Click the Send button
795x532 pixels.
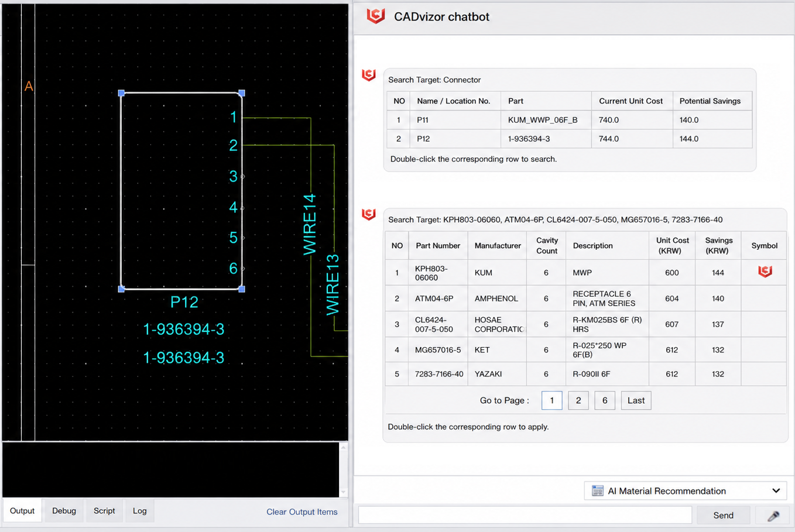(x=723, y=515)
